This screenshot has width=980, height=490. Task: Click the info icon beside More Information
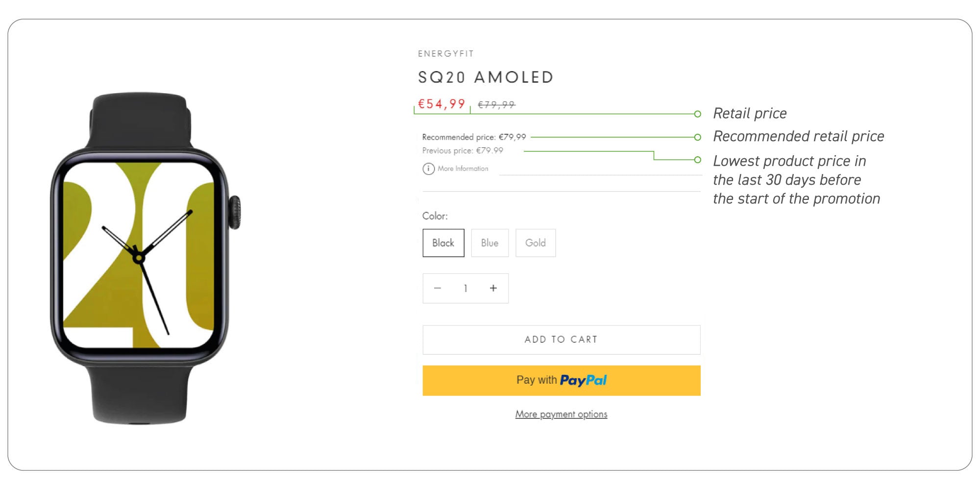point(428,169)
